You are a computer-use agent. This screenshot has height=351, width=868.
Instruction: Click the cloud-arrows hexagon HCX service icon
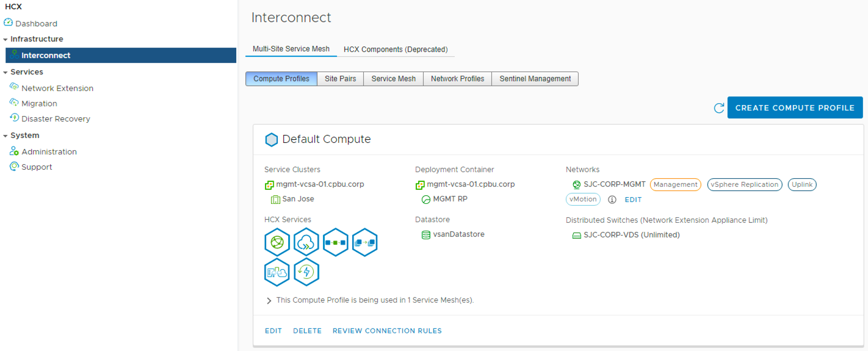pyautogui.click(x=306, y=242)
